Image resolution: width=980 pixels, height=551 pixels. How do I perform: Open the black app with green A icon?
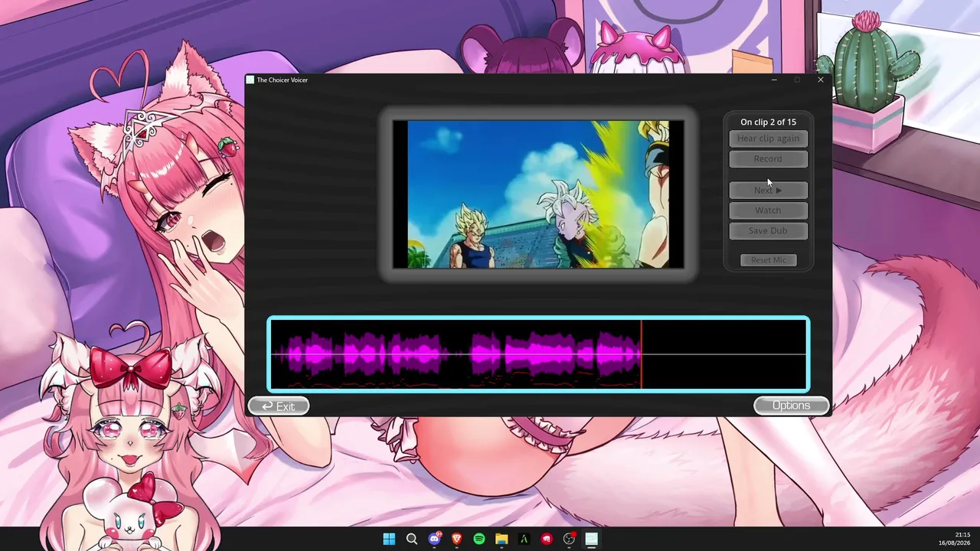524,539
